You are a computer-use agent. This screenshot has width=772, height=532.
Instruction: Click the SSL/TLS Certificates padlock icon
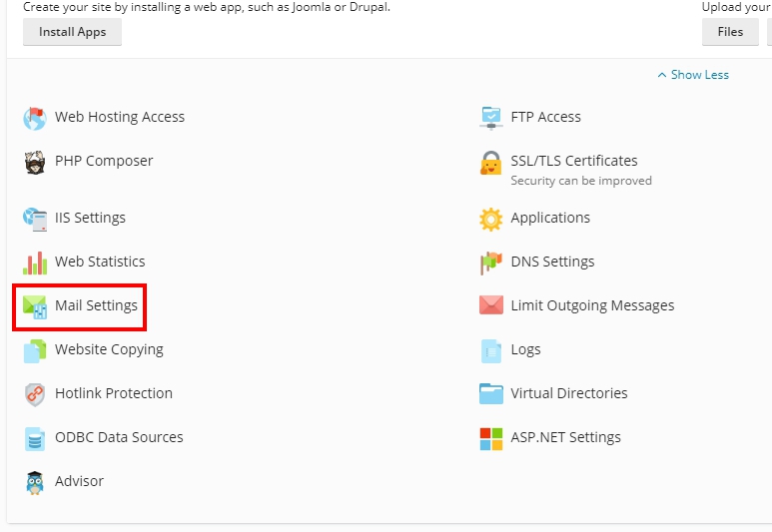[490, 163]
